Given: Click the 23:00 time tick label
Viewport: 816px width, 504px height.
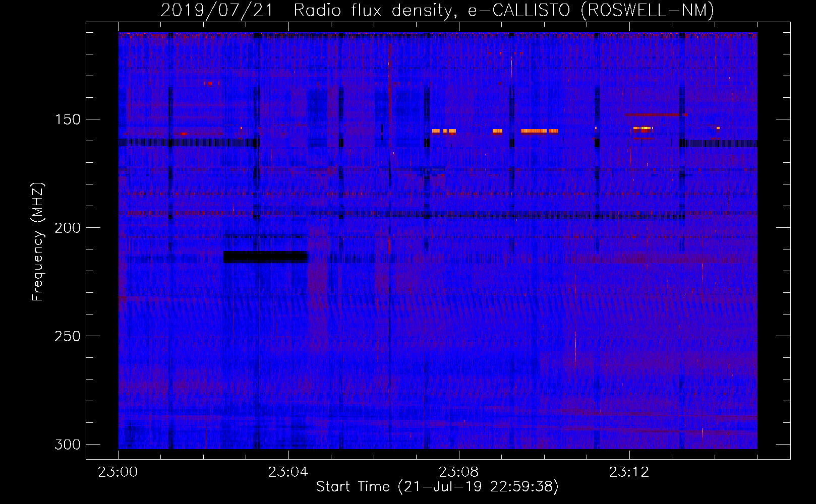Looking at the screenshot, I should tap(118, 472).
